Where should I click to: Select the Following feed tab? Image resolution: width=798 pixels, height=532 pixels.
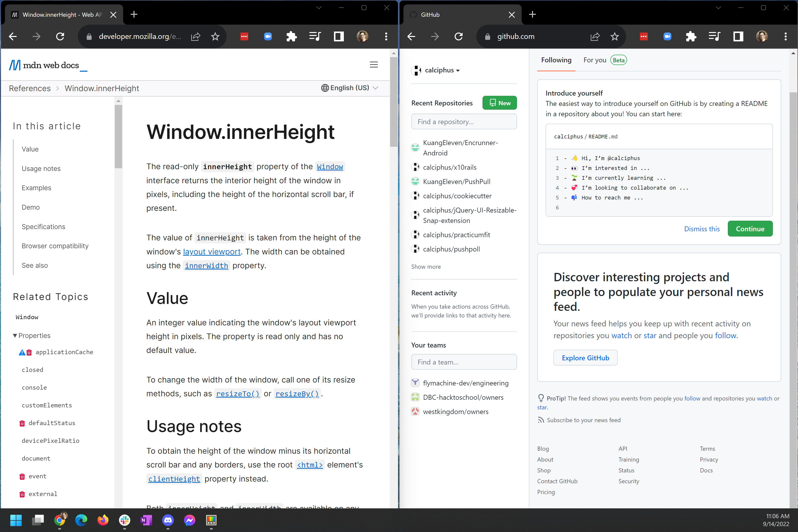point(556,60)
